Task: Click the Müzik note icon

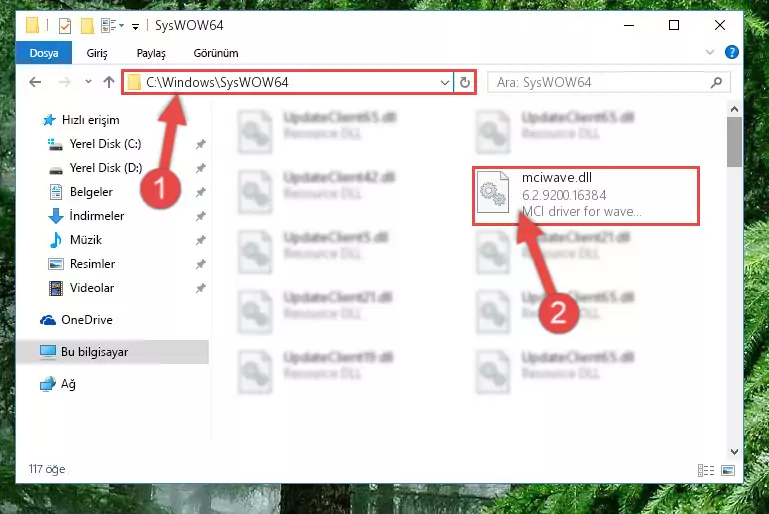Action: click(x=55, y=240)
